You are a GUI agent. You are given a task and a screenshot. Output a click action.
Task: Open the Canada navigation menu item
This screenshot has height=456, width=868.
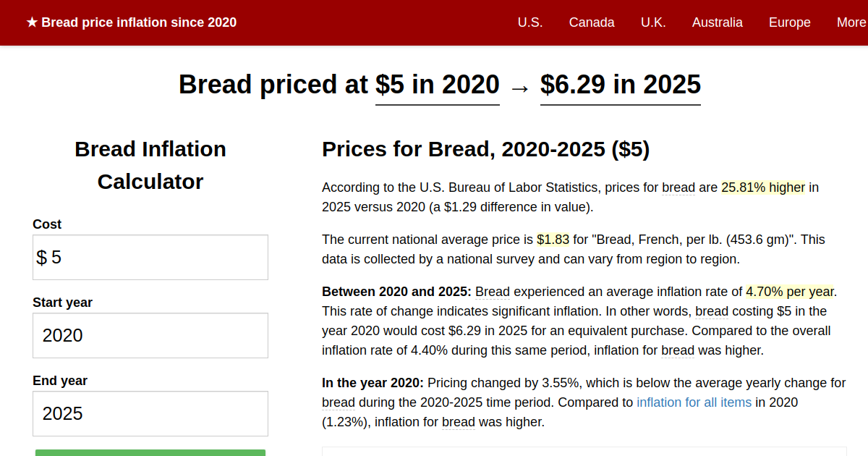(x=592, y=22)
